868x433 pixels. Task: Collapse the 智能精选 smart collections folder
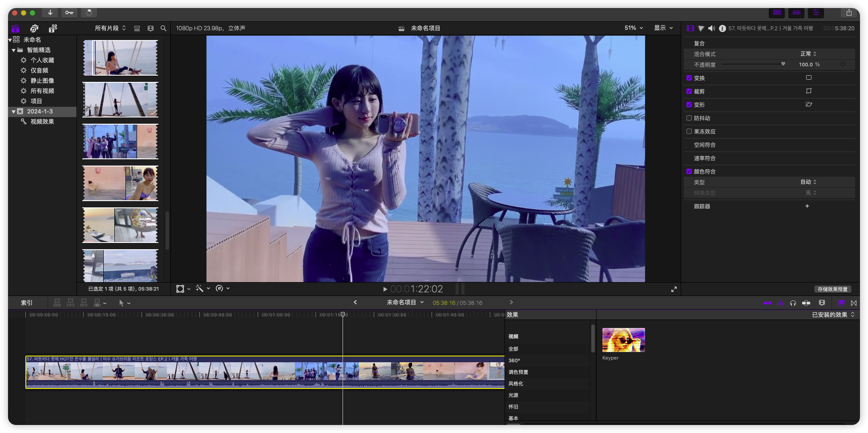14,50
